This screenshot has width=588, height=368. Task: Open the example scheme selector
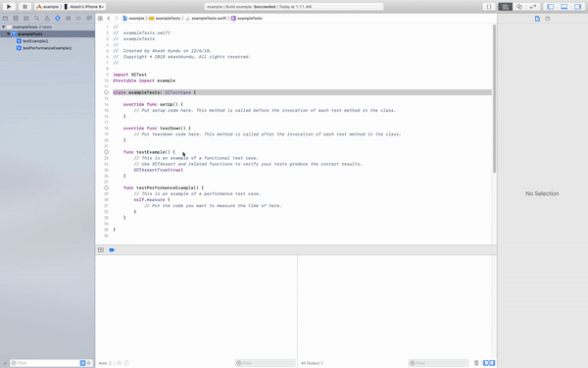[48, 7]
